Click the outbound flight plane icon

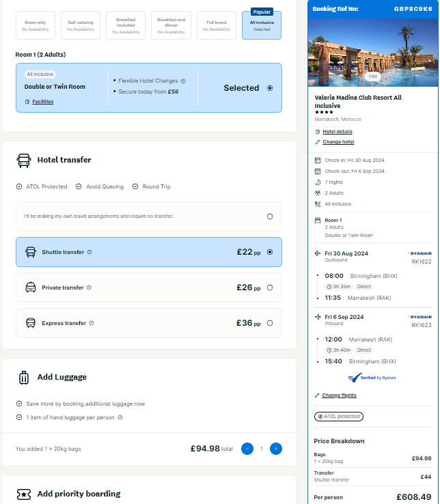coord(318,253)
